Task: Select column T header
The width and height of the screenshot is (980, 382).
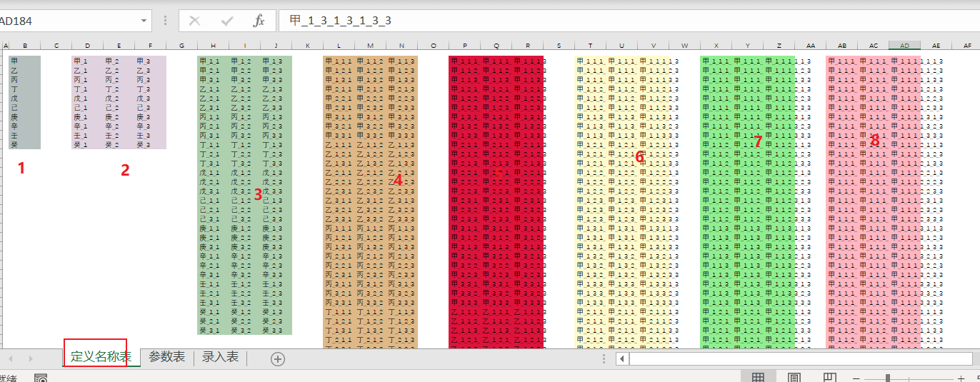Action: coord(590,46)
